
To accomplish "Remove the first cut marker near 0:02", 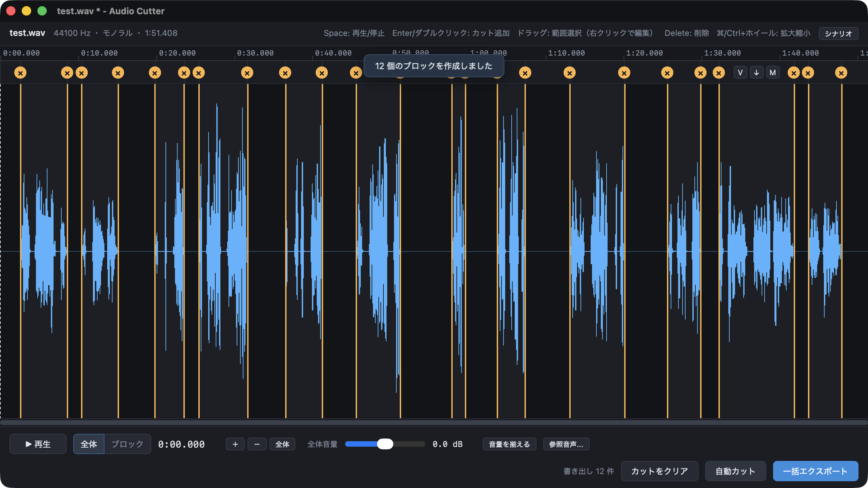I will coord(20,73).
